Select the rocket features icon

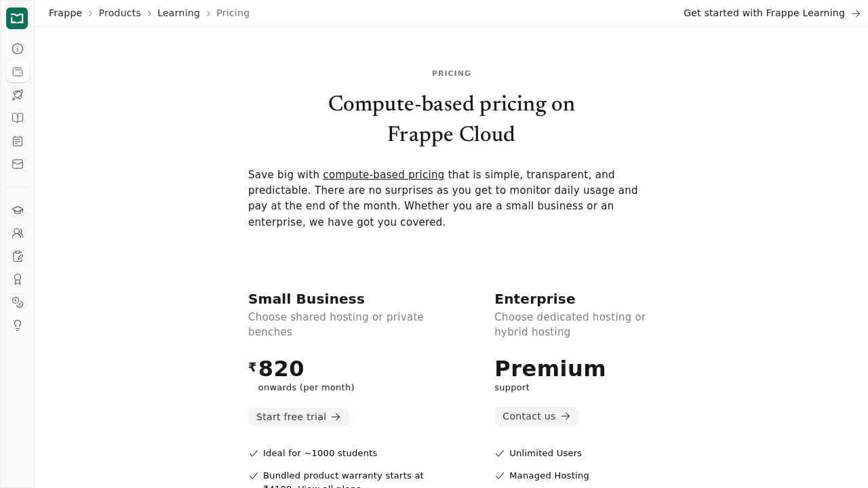point(17,95)
